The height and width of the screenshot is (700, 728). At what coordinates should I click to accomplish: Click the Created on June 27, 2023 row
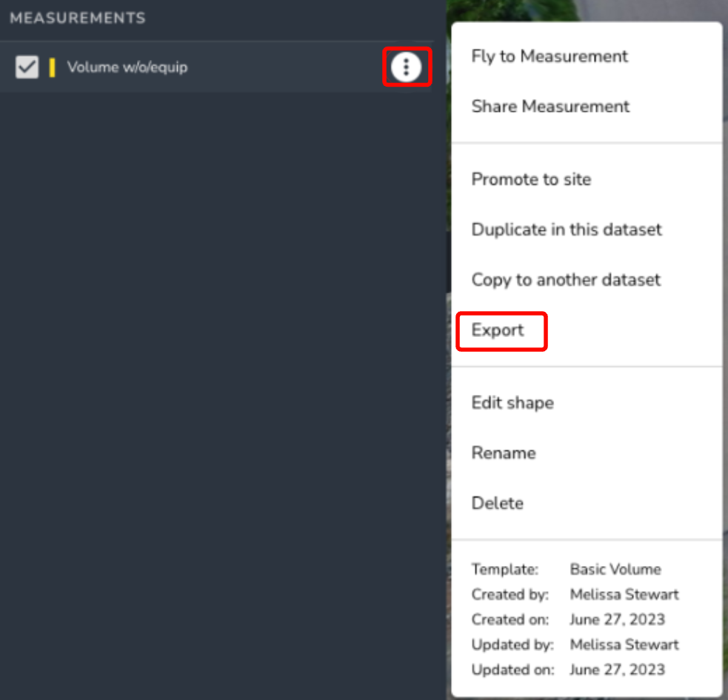point(568,619)
